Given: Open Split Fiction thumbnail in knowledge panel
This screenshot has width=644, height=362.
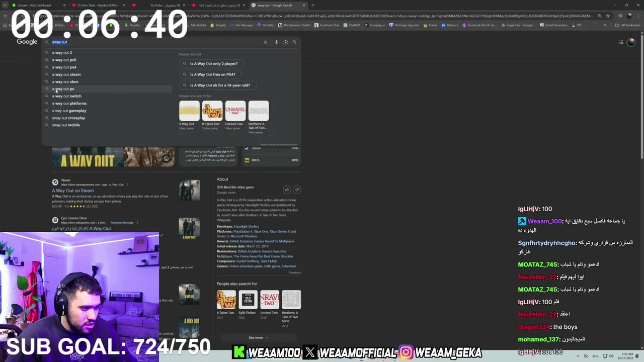Looking at the screenshot, I should (x=248, y=300).
